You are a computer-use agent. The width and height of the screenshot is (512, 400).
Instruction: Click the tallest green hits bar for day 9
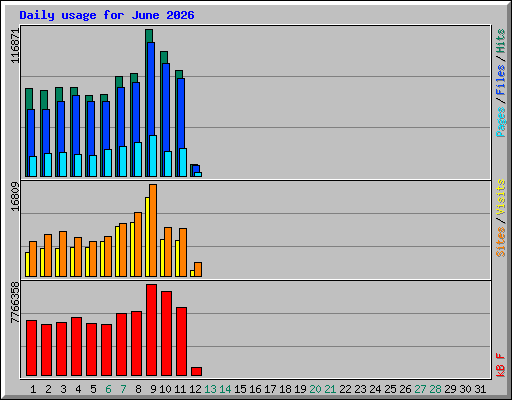[149, 35]
